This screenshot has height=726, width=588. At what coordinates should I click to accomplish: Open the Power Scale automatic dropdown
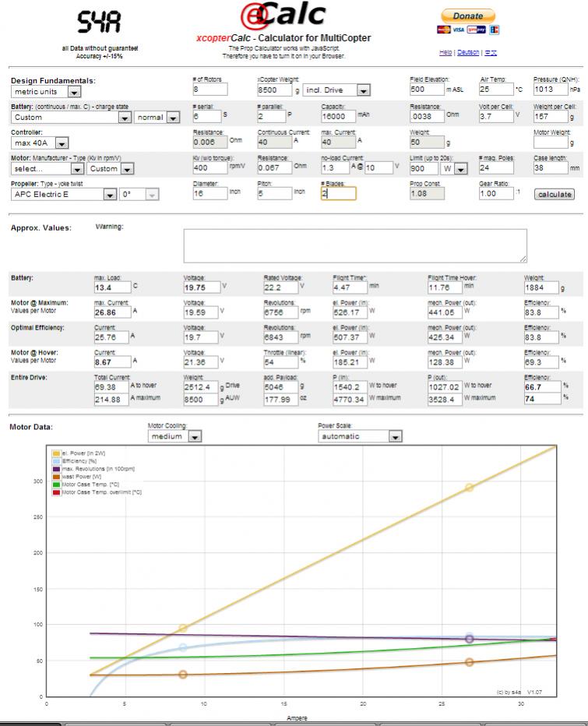coord(360,436)
